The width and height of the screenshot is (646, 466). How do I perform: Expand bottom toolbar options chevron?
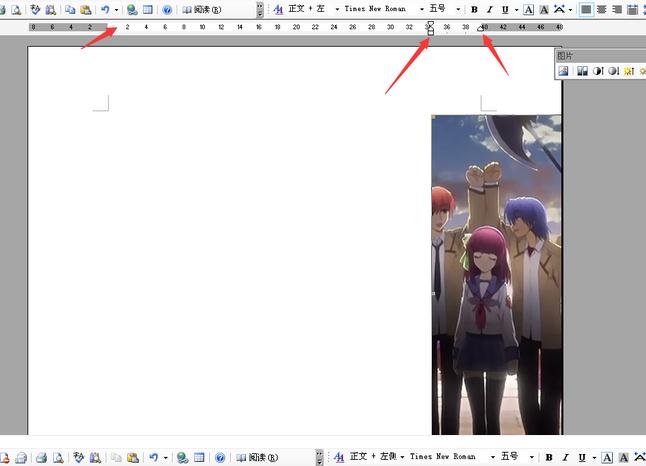click(319, 457)
